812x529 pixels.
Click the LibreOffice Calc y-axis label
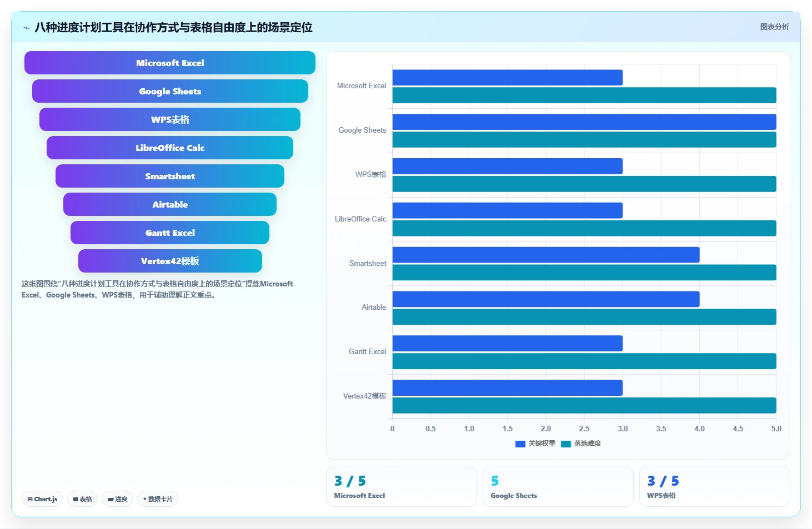pos(360,219)
